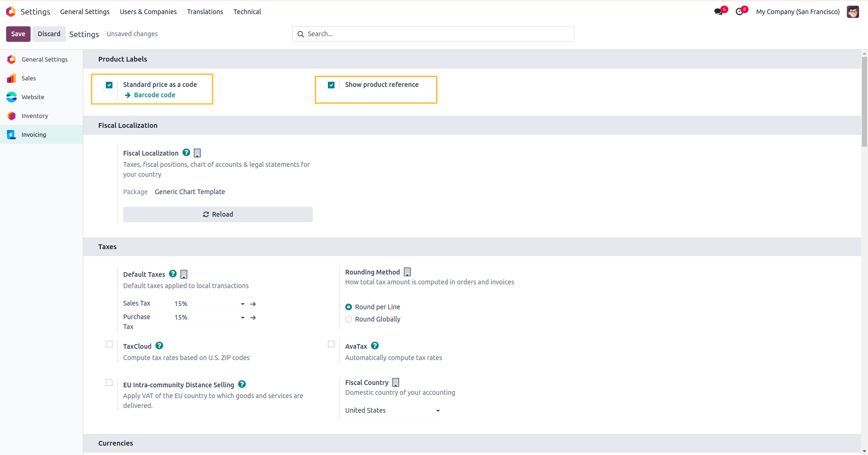The height and width of the screenshot is (455, 868).
Task: Expand the Purchase Tax dropdown
Action: coord(243,318)
